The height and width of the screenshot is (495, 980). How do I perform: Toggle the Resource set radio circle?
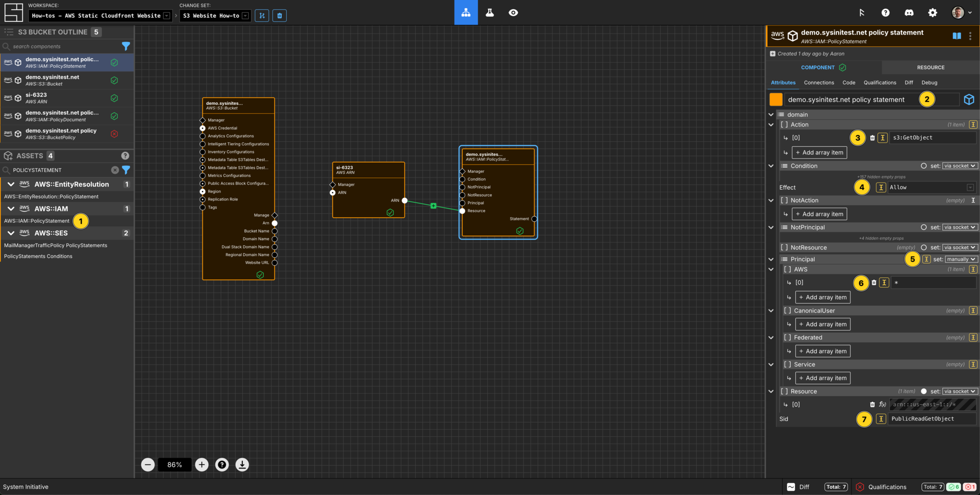(x=924, y=392)
